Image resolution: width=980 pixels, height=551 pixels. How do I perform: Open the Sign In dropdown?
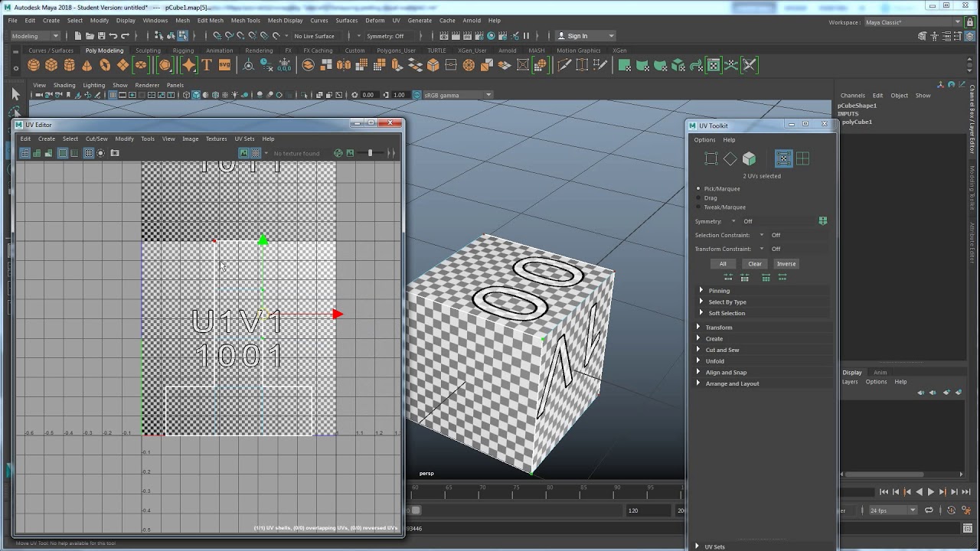(x=586, y=36)
